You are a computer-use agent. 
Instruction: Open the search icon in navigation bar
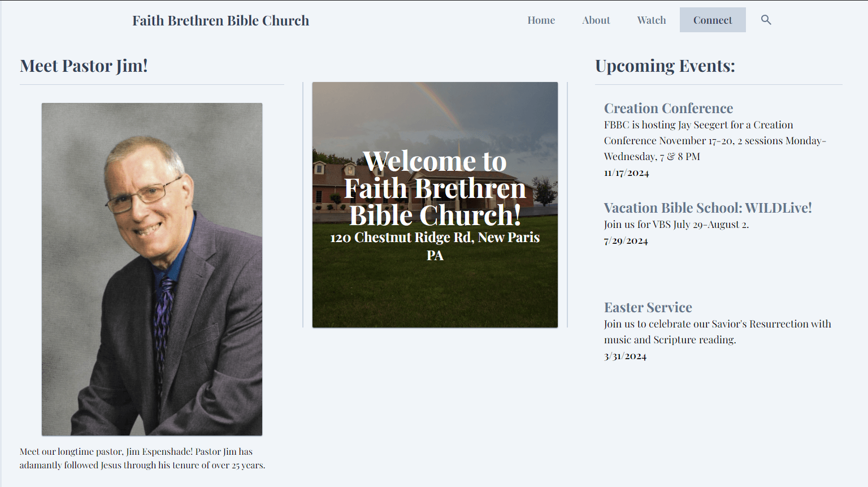[766, 19]
